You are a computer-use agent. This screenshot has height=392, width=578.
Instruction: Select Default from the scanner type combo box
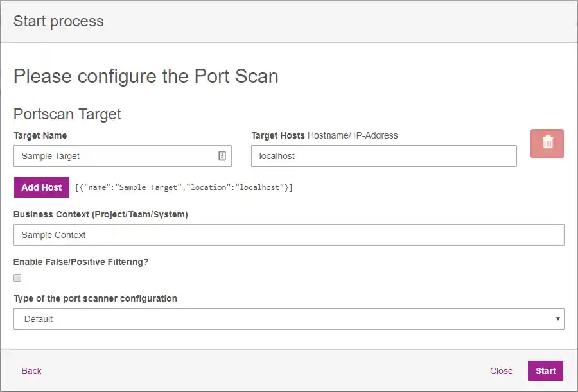tap(288, 319)
